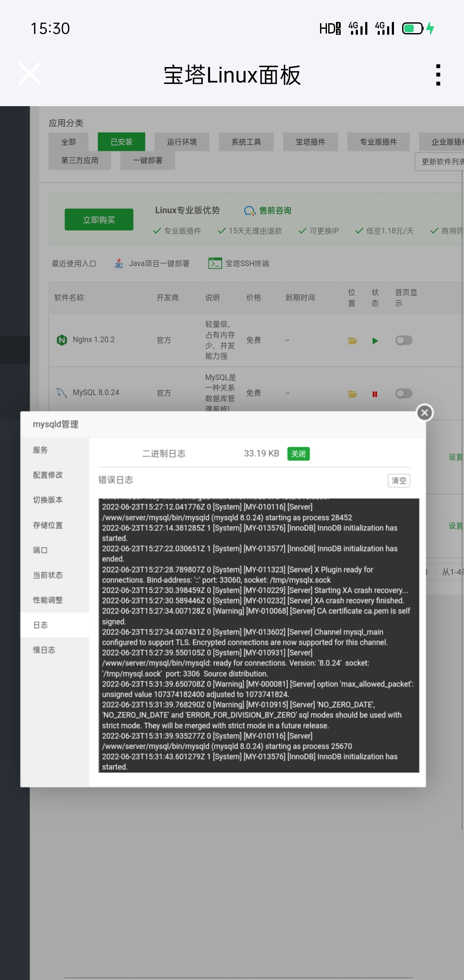The height and width of the screenshot is (980, 464).
Task: Click the 最近使用入口 label
Action: [74, 263]
